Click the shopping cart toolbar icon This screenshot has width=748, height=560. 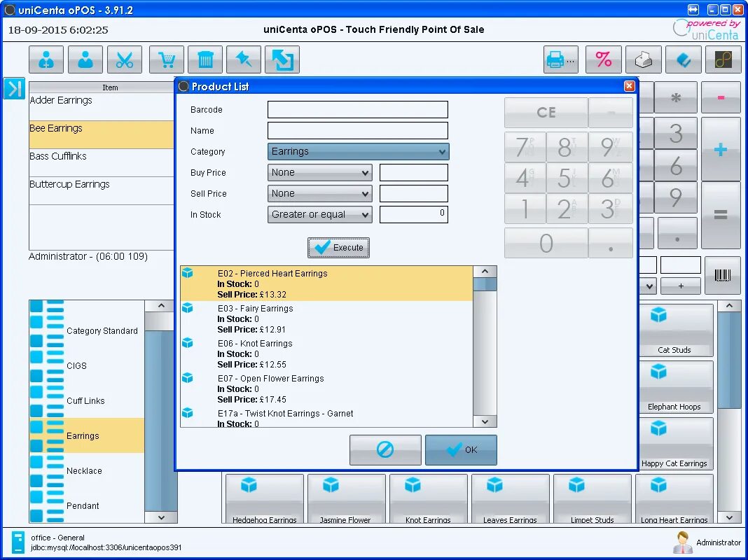pyautogui.click(x=167, y=59)
